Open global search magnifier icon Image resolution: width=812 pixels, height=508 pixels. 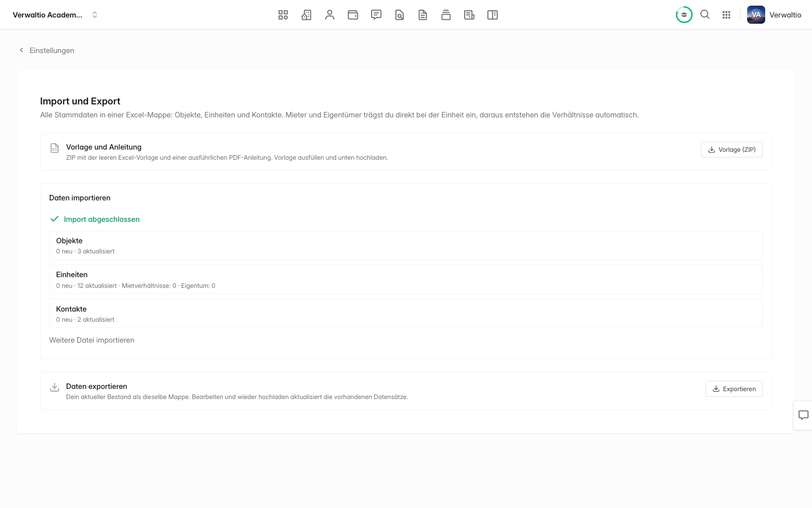[x=705, y=15]
